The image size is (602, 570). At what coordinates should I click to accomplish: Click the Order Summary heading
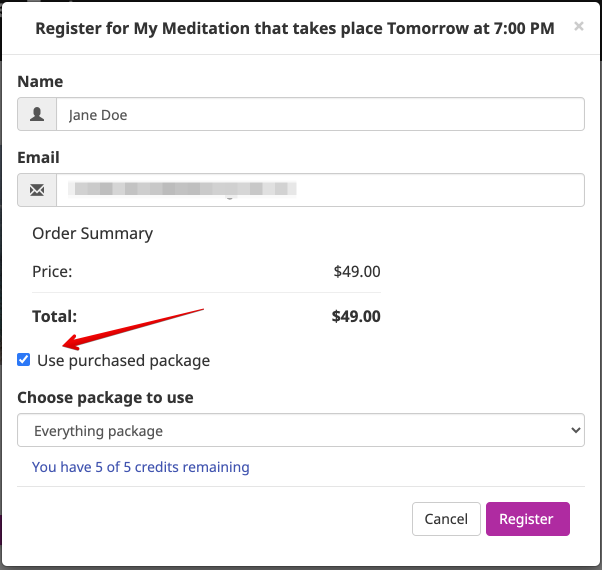tap(93, 234)
